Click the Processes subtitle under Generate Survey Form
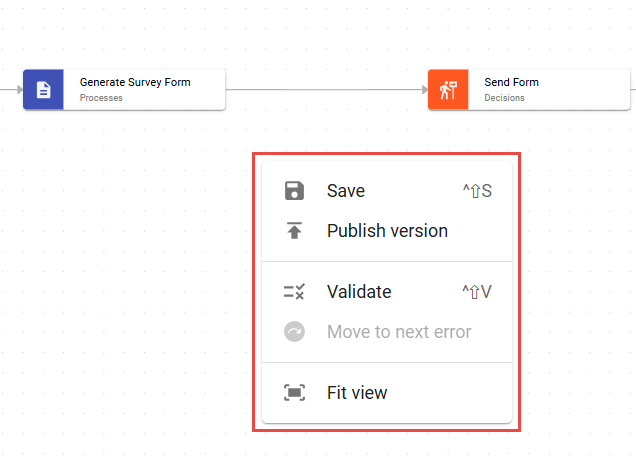 (x=102, y=98)
